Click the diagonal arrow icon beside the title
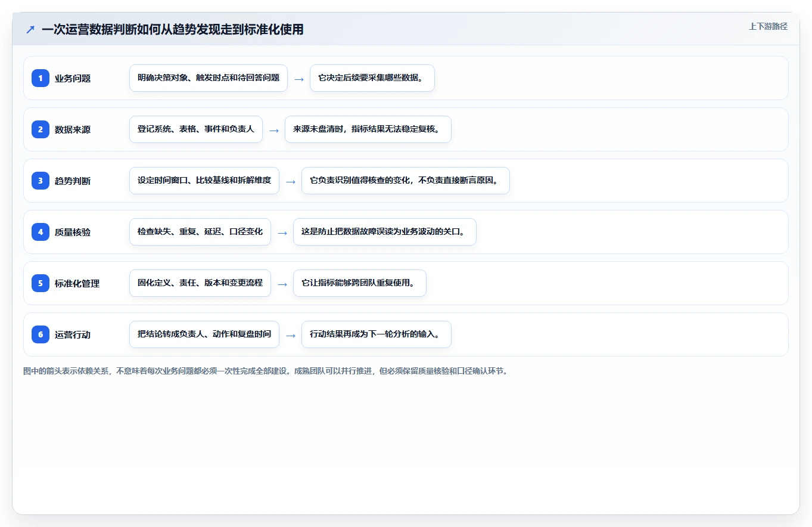This screenshot has height=527, width=812. click(x=30, y=30)
